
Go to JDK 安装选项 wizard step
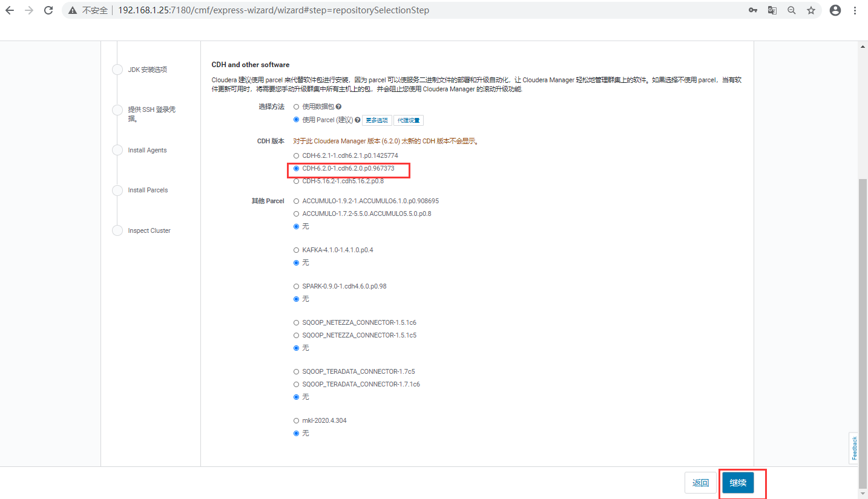point(148,70)
